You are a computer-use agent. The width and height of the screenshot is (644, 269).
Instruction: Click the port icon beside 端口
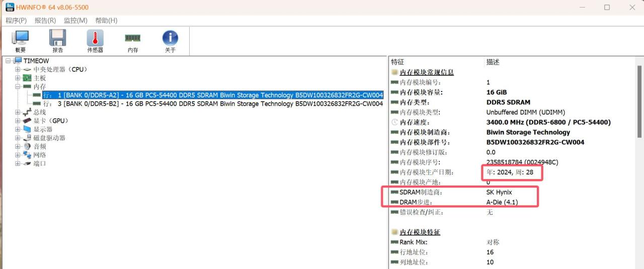pos(27,163)
